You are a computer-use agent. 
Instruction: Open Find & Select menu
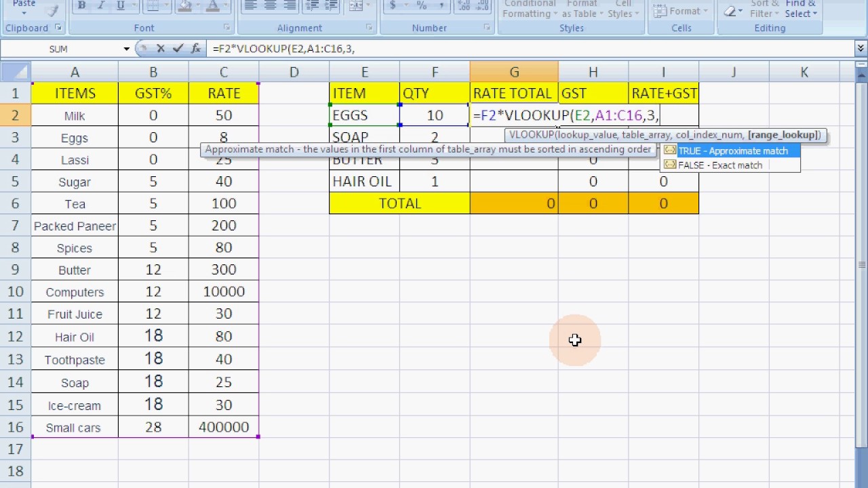[x=800, y=9]
